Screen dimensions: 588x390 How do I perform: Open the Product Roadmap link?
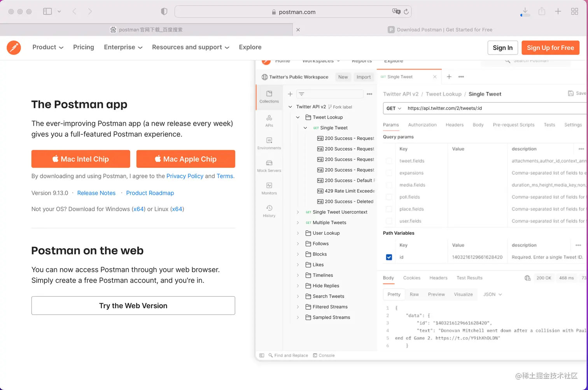(x=150, y=193)
